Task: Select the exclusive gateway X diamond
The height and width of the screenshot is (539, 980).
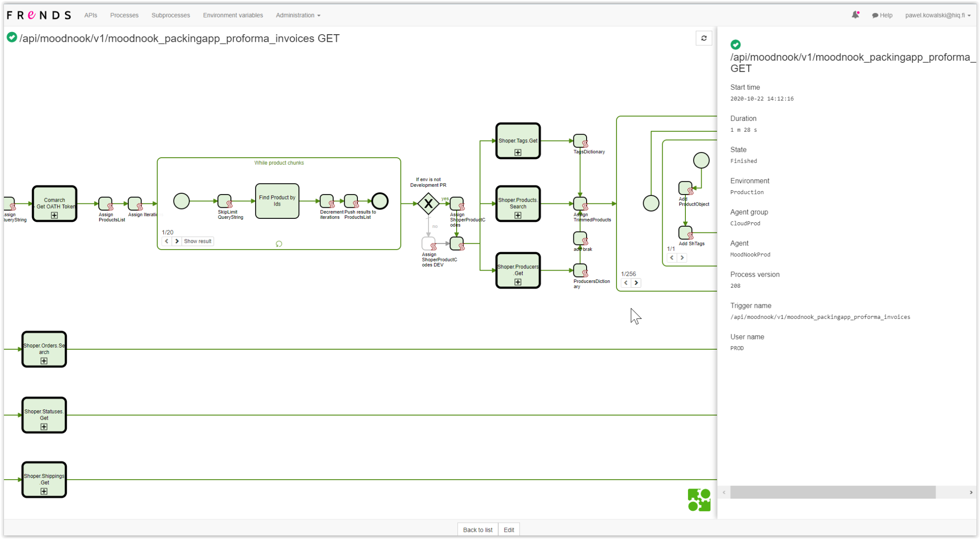Action: 428,204
